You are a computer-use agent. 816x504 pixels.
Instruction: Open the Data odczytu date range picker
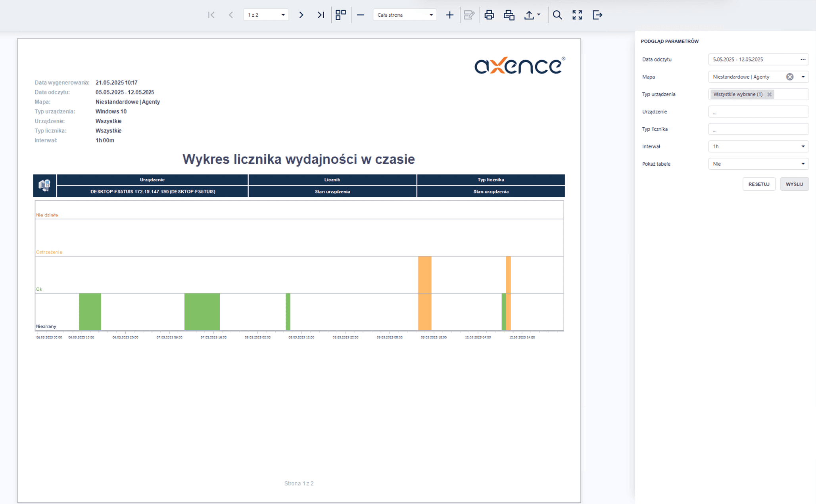pyautogui.click(x=803, y=59)
